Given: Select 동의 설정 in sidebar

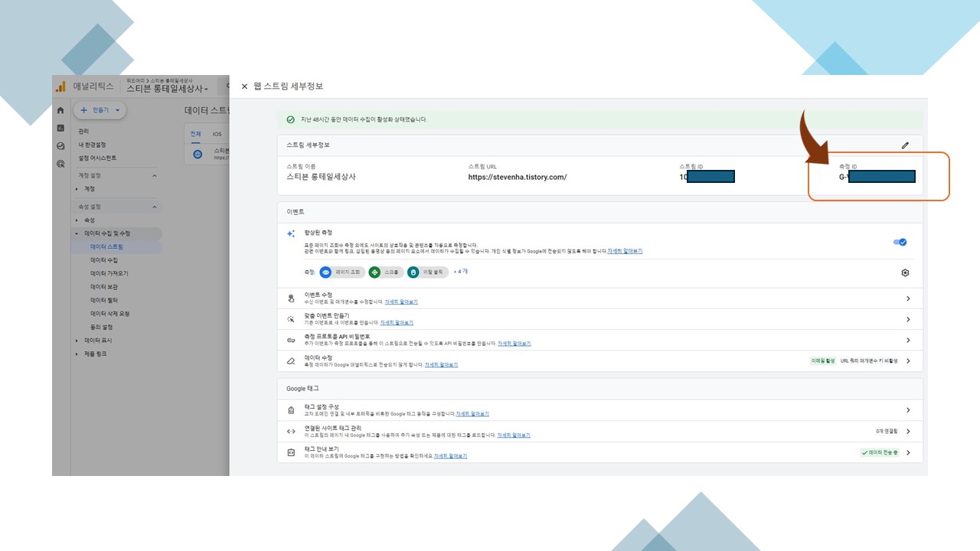Looking at the screenshot, I should pyautogui.click(x=101, y=327).
